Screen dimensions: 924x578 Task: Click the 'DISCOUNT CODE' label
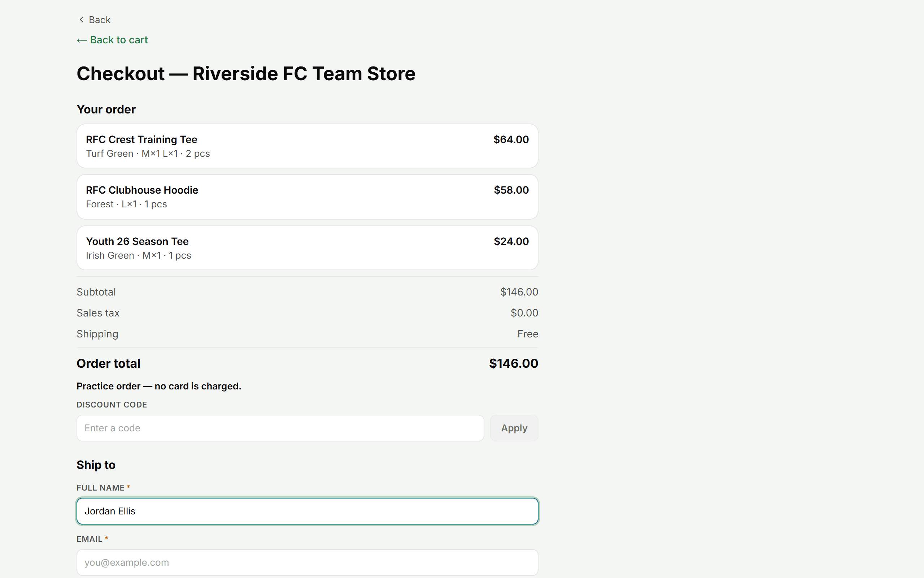coord(112,405)
